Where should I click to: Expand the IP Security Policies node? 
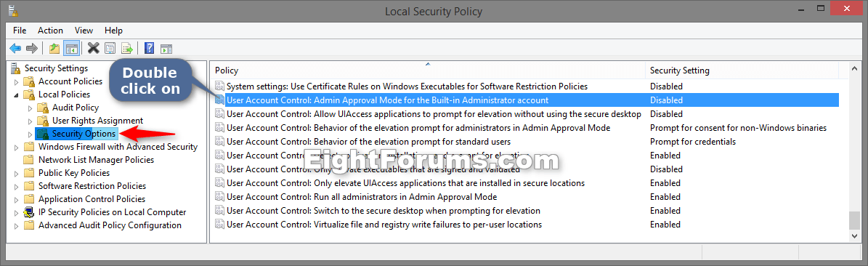click(x=17, y=213)
